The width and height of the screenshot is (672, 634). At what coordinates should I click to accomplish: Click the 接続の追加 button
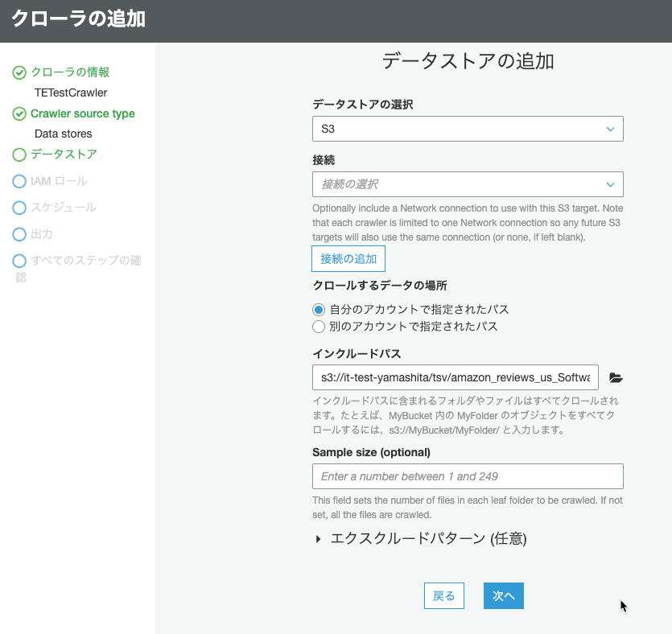point(348,259)
